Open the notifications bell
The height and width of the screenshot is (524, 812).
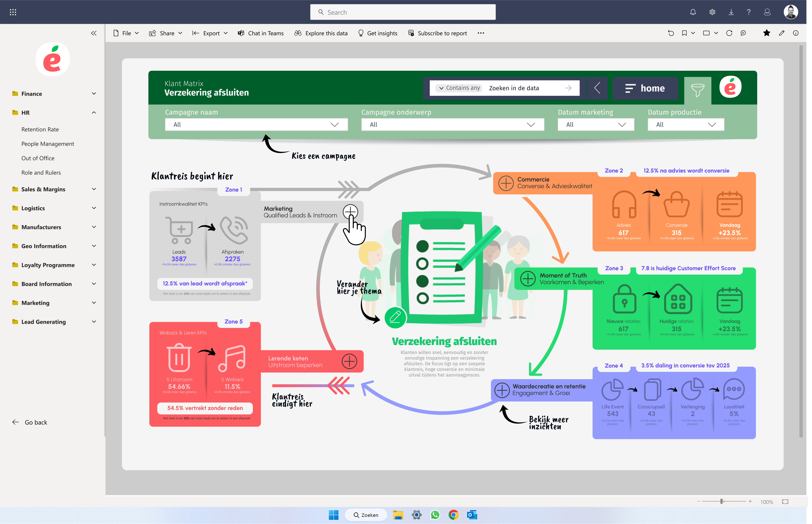(693, 12)
